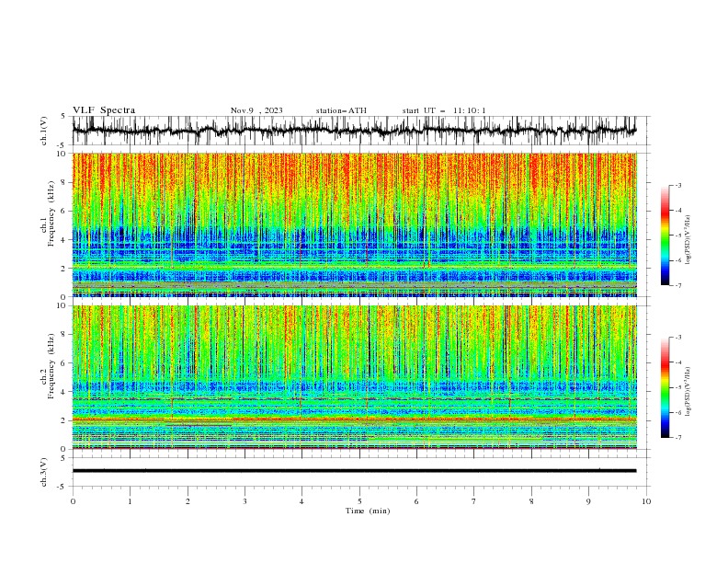Pick the ch.2 PSD colour bar
Screen dimensions: 728x563
665,387
